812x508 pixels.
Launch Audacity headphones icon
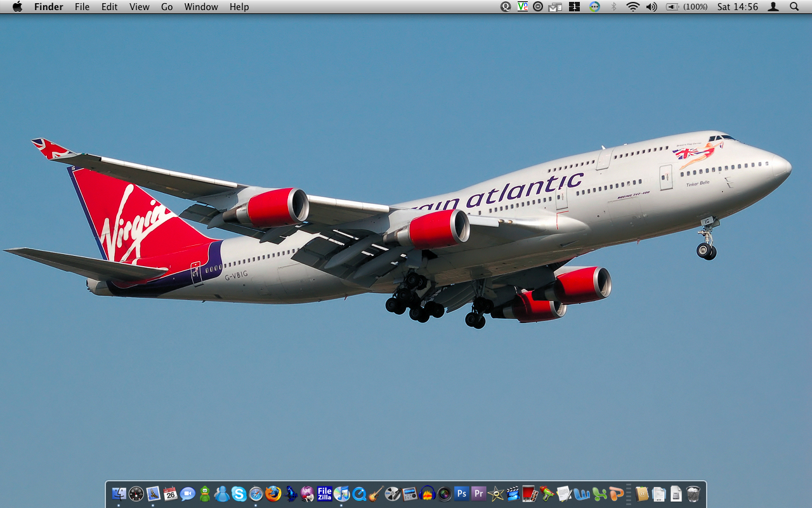pyautogui.click(x=428, y=493)
